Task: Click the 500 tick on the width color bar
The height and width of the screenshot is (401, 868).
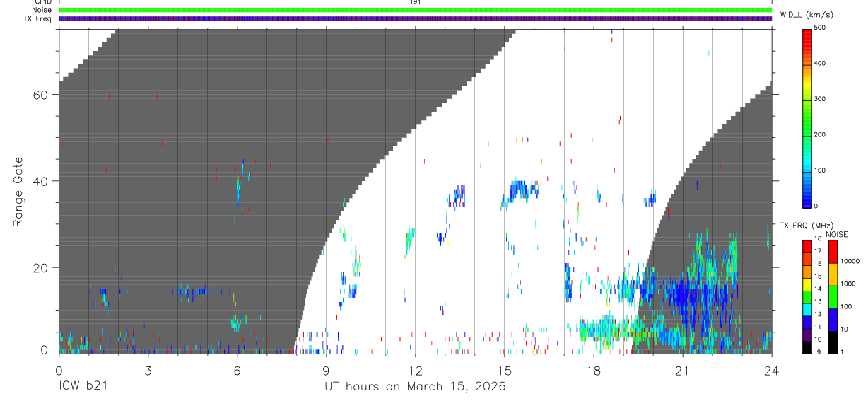Action: pos(821,28)
